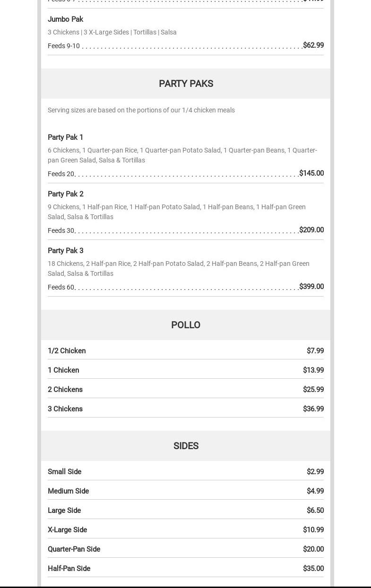Select the Half-Pan Side item
371x588 pixels.
(69, 569)
